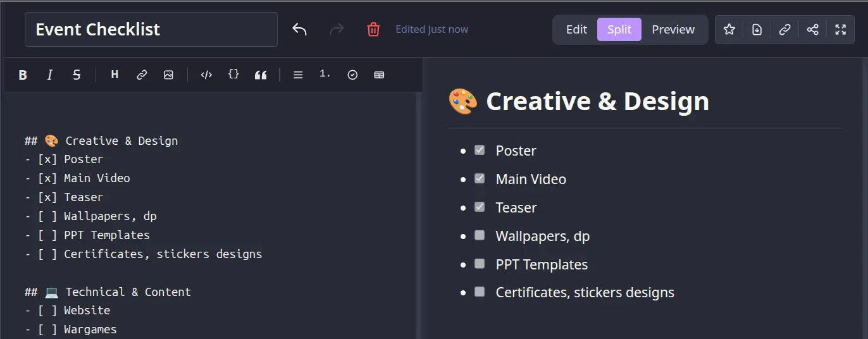Image resolution: width=868 pixels, height=339 pixels.
Task: Insert a task checklist item
Action: [x=352, y=75]
